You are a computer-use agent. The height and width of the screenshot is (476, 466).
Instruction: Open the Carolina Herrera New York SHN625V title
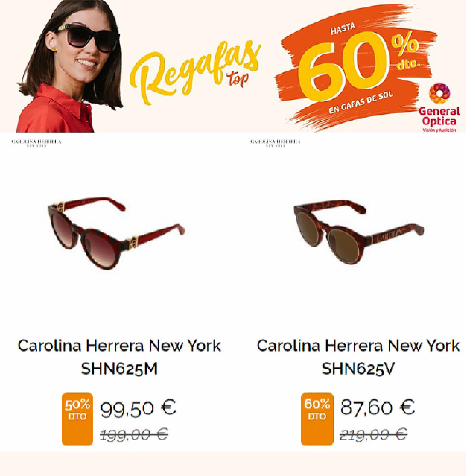(358, 357)
